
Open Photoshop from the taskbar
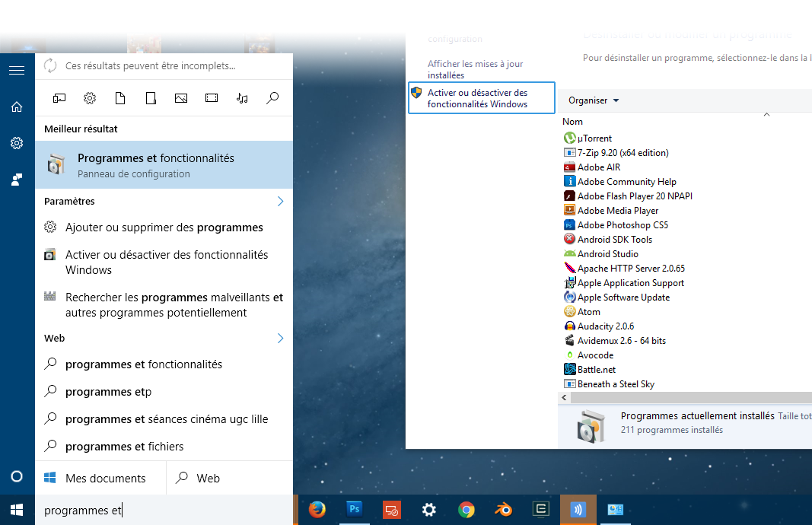[354, 510]
